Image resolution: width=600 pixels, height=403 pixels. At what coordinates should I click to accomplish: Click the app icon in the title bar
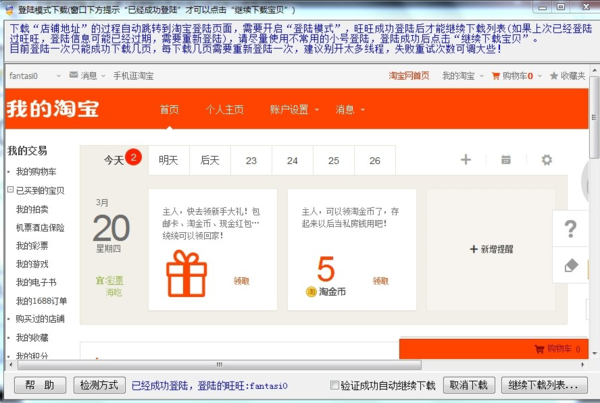[10, 10]
